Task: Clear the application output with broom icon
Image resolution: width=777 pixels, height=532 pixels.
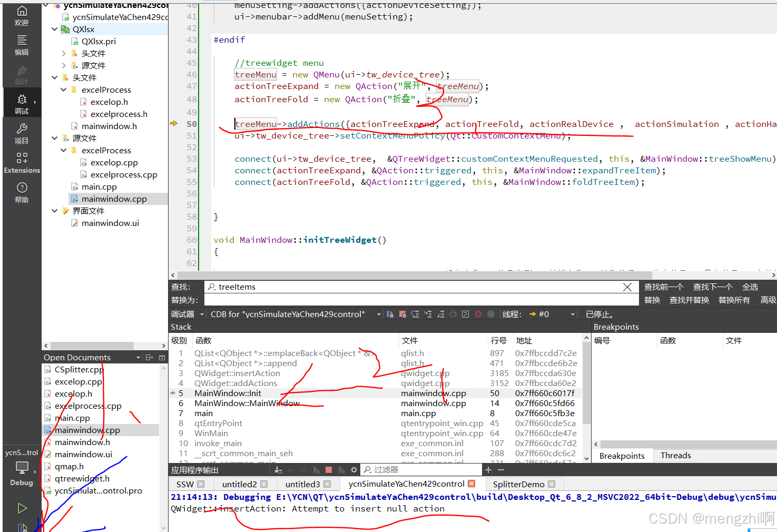Action: coord(278,470)
